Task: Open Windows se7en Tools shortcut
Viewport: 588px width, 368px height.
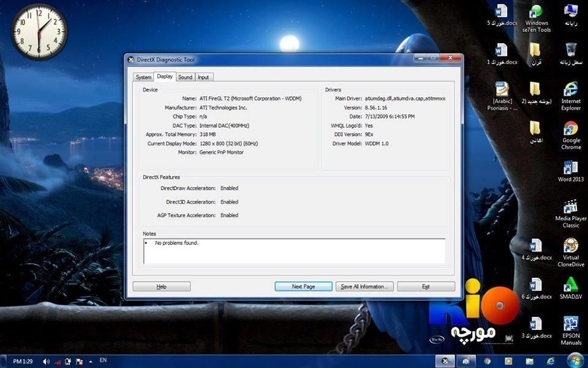Action: [537, 19]
